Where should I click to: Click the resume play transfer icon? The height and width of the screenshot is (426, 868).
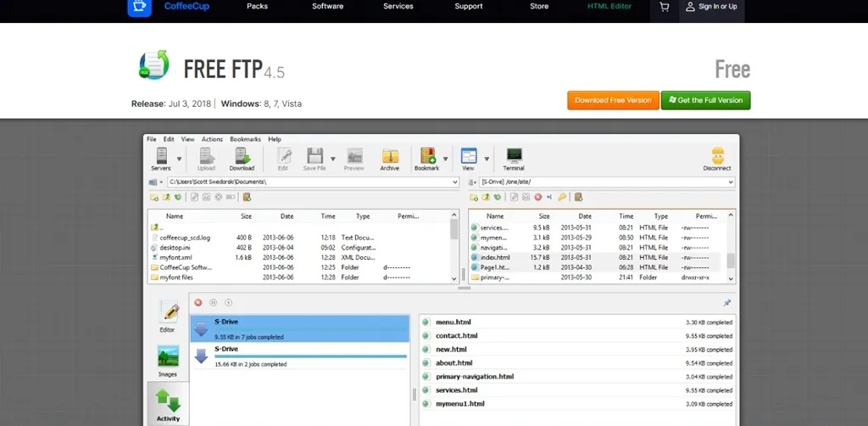228,302
